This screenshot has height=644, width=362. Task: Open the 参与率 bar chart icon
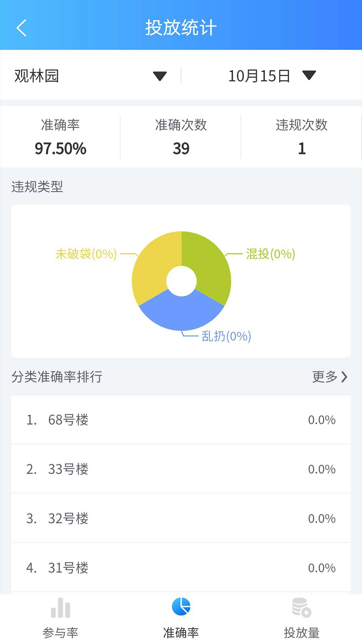tap(60, 608)
